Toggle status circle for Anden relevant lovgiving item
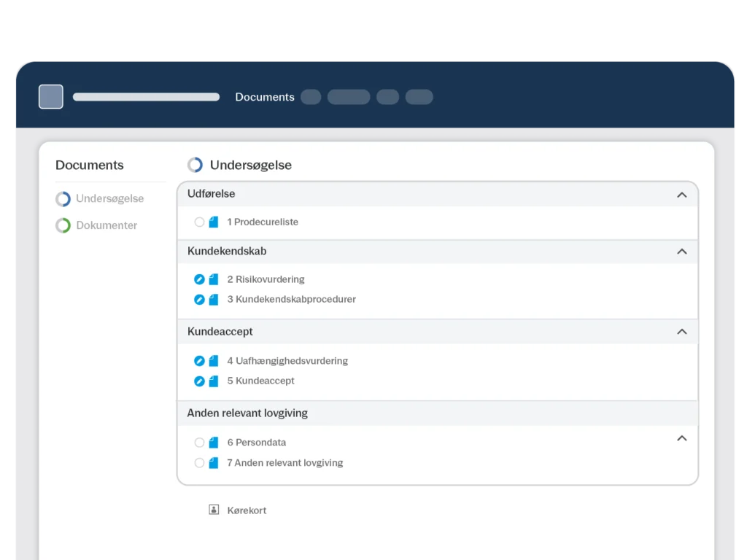747x560 pixels. (x=199, y=463)
